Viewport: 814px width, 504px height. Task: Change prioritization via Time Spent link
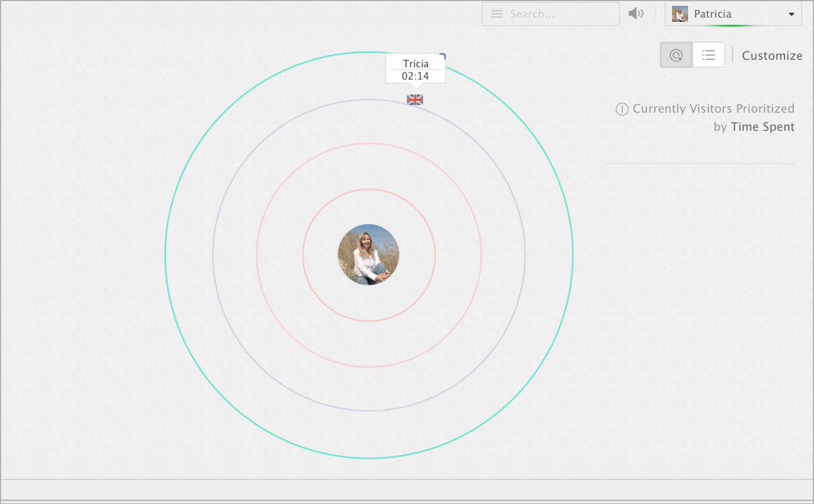pyautogui.click(x=763, y=127)
